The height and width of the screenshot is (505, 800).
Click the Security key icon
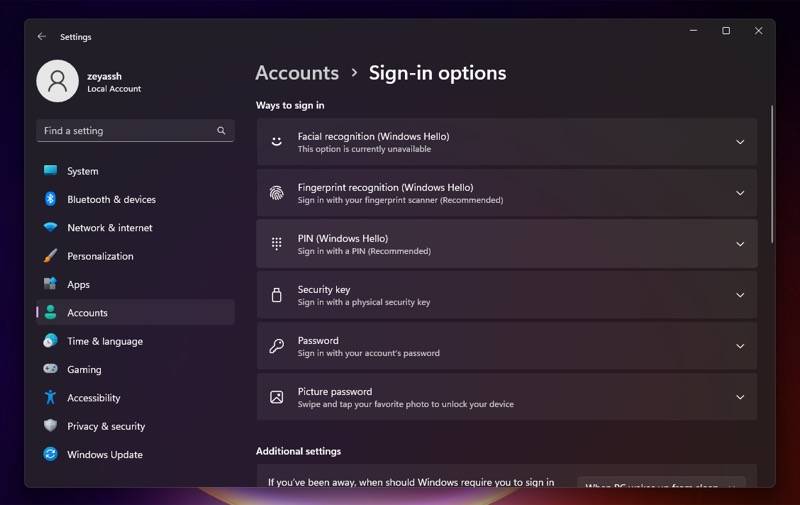pos(277,295)
